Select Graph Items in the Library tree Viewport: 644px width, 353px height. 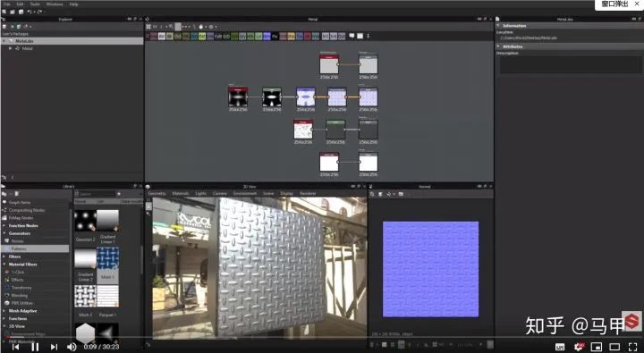click(x=20, y=202)
